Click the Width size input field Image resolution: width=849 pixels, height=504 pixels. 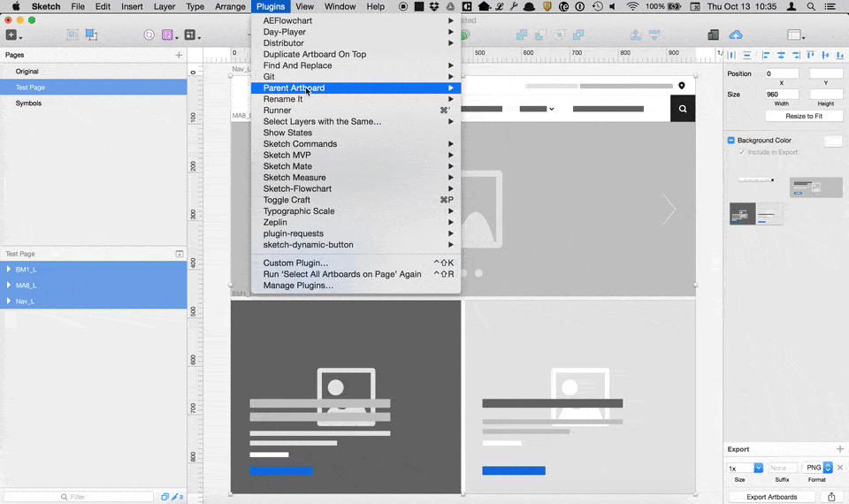[x=781, y=95]
